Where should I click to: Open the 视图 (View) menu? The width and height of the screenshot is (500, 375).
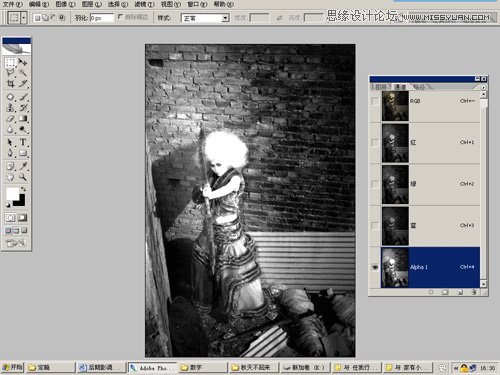[171, 4]
